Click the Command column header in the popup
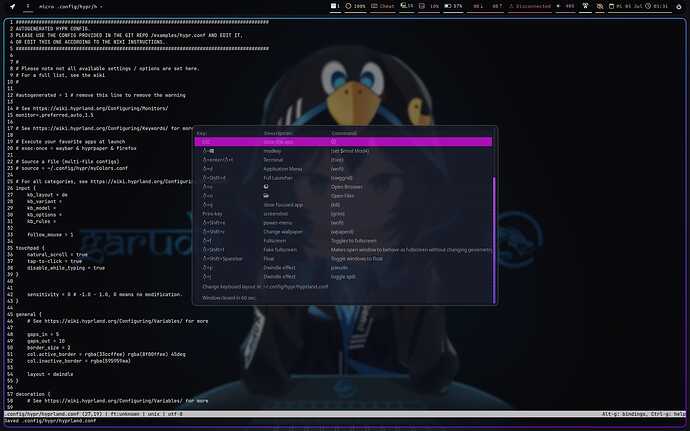This screenshot has width=690, height=431. [x=344, y=133]
